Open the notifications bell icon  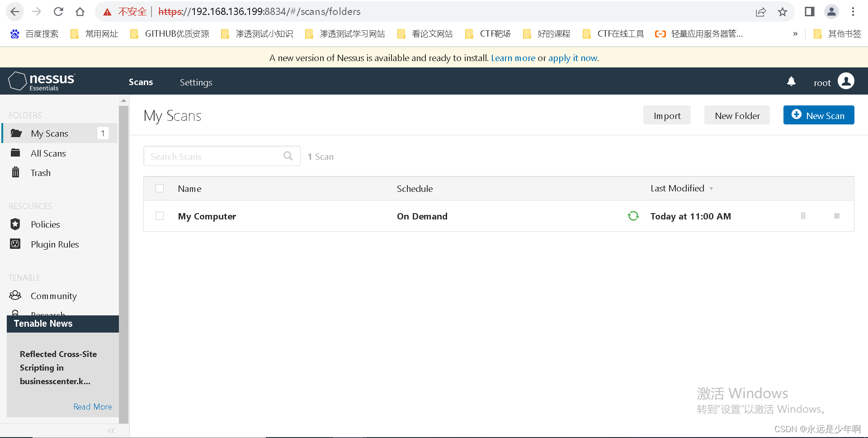coord(791,81)
